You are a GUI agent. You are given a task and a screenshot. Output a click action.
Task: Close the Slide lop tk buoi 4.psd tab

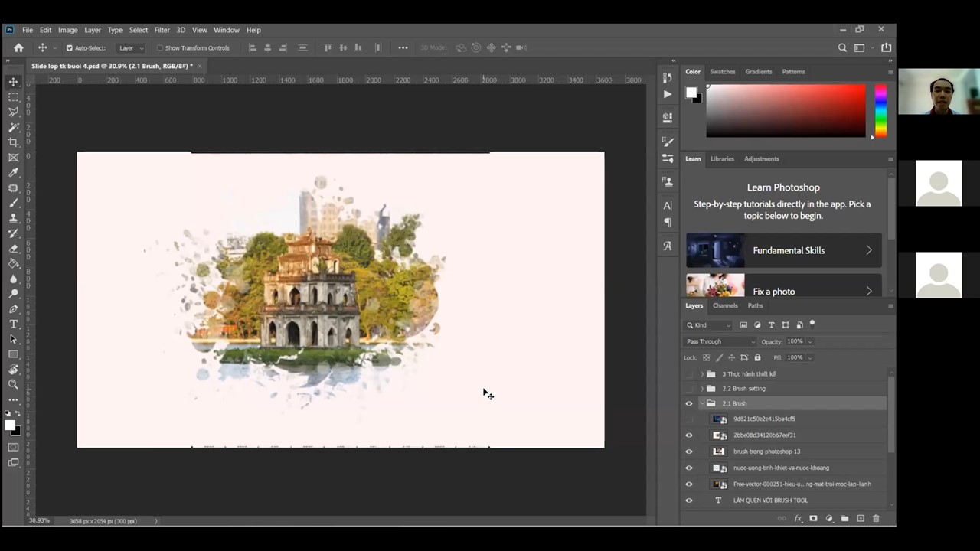(x=200, y=66)
